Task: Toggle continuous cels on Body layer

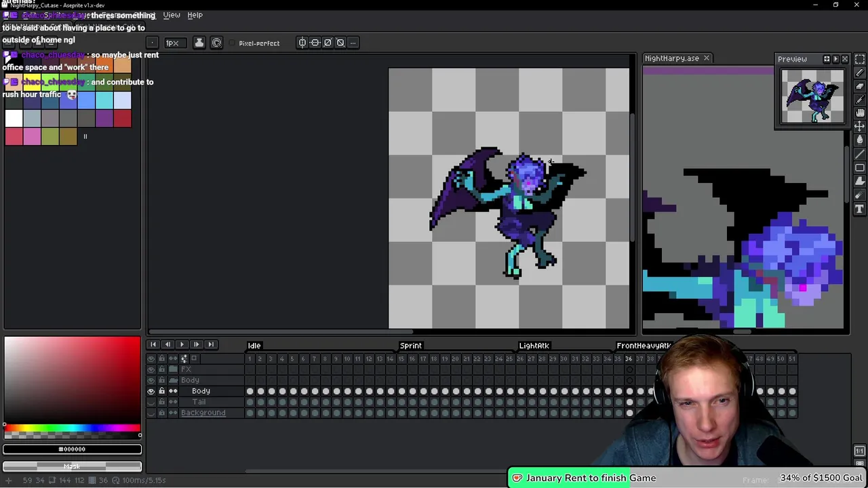Action: pyautogui.click(x=173, y=391)
